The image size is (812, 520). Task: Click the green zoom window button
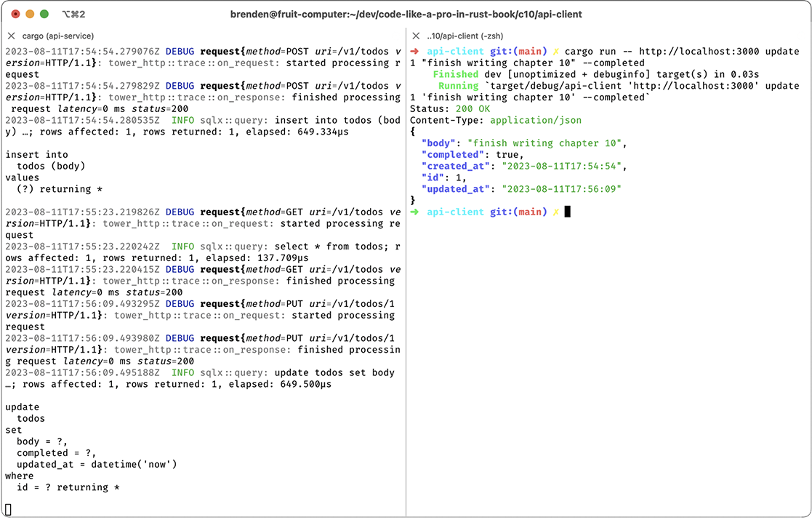(x=44, y=14)
